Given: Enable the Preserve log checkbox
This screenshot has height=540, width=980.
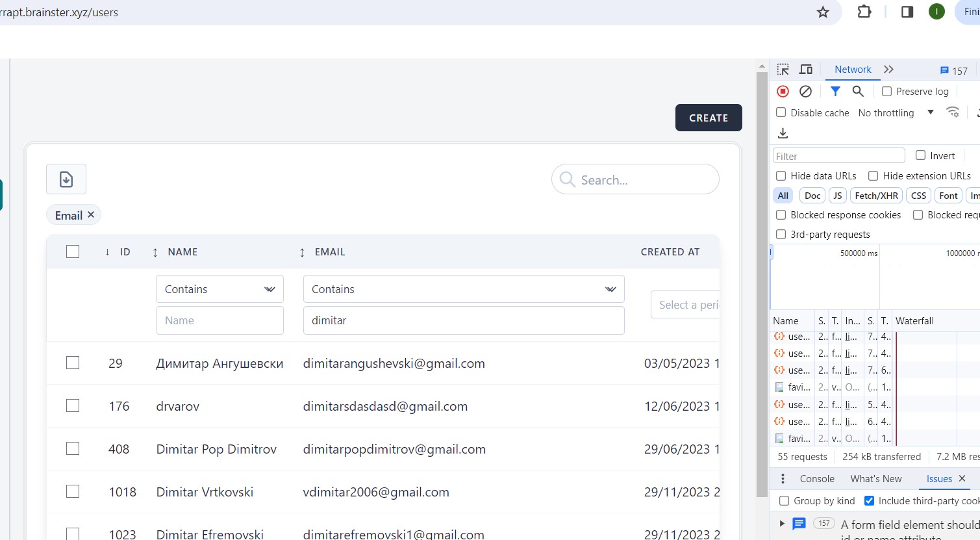Looking at the screenshot, I should click(x=886, y=92).
